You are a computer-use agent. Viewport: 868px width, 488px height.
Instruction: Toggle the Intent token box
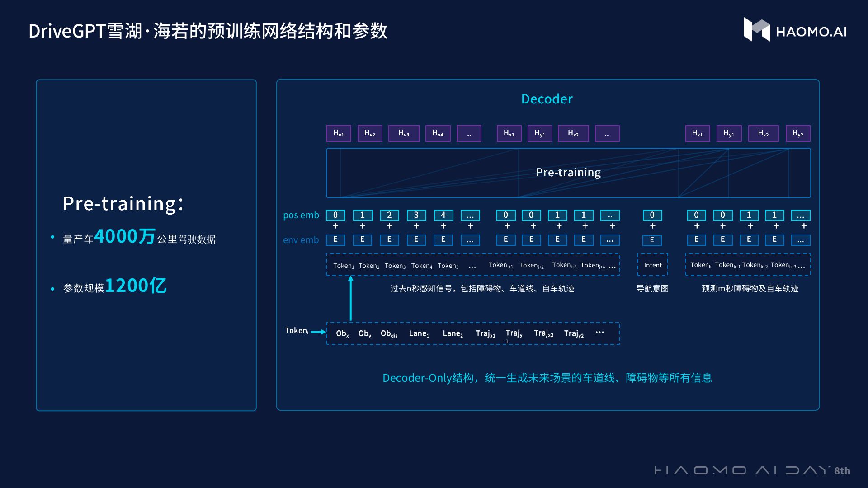(x=652, y=265)
